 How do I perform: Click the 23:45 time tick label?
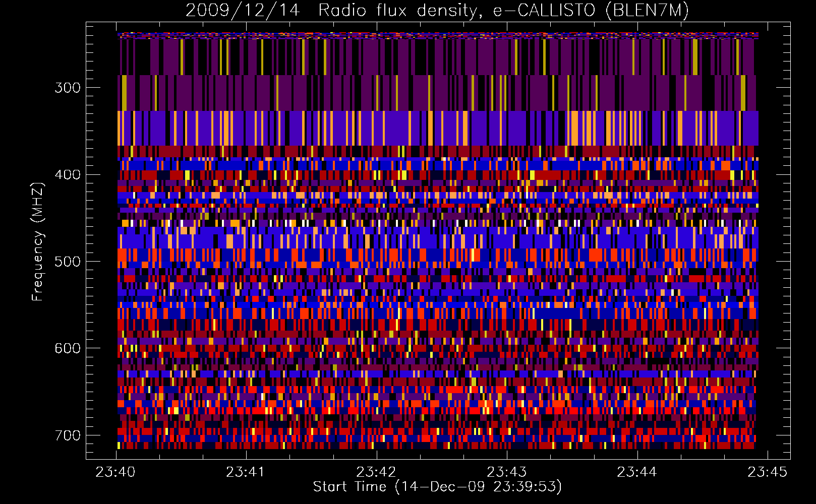pyautogui.click(x=767, y=472)
